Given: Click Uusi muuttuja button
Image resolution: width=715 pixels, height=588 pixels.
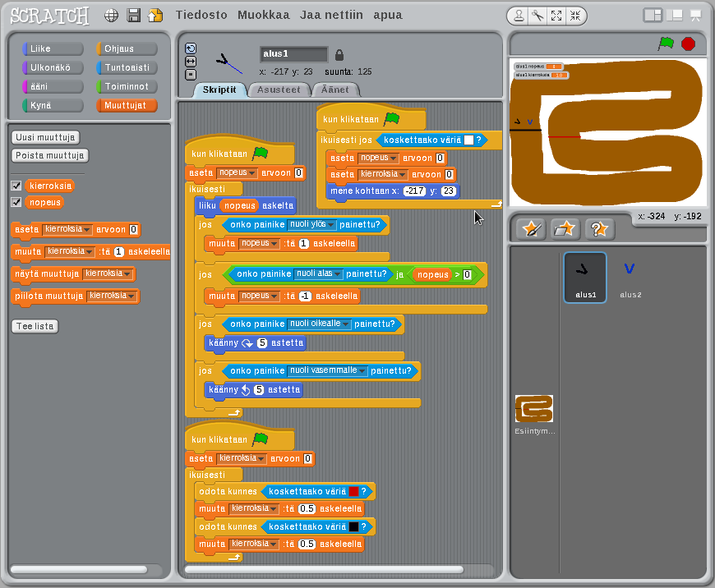Looking at the screenshot, I should [x=45, y=137].
